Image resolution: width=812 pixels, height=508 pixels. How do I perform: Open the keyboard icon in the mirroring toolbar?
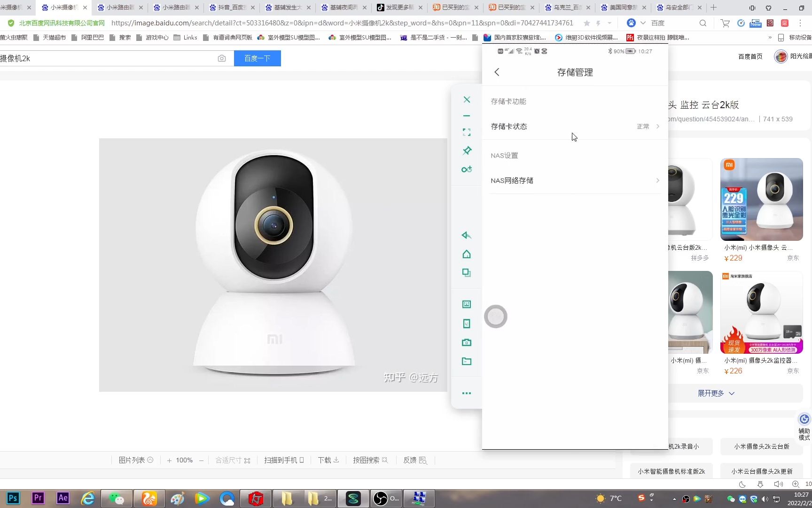[x=467, y=304]
